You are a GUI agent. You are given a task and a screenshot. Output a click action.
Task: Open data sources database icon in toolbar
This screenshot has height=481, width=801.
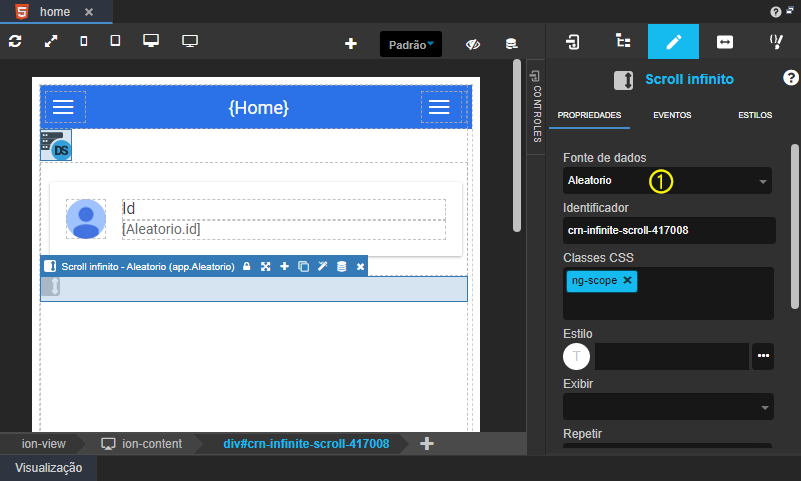(511, 44)
